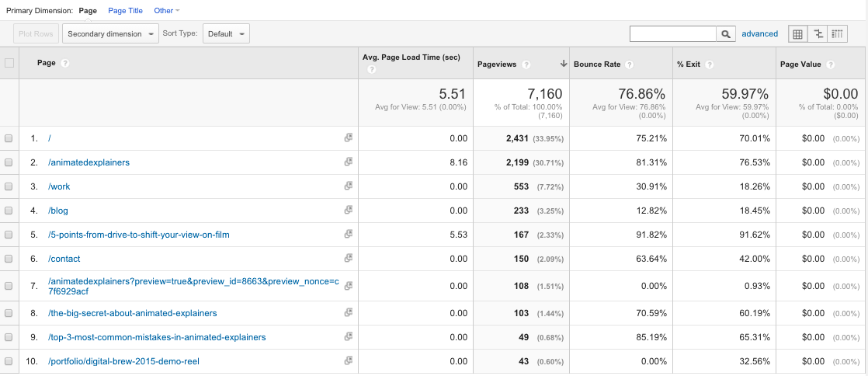Switch to pivot view icon
Screen dimensions: 868x376
tap(838, 33)
